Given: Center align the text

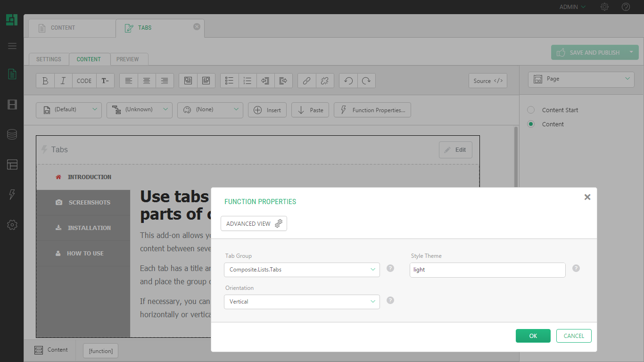Looking at the screenshot, I should pyautogui.click(x=147, y=81).
